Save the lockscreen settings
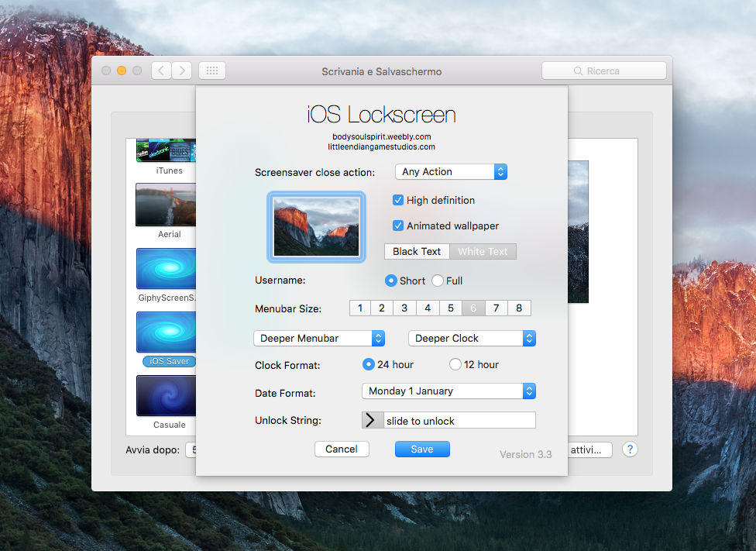The height and width of the screenshot is (551, 756). [x=422, y=449]
